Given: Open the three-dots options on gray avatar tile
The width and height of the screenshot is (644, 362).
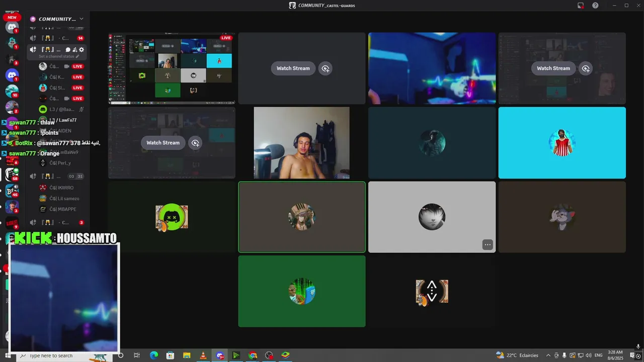Looking at the screenshot, I should [x=487, y=245].
